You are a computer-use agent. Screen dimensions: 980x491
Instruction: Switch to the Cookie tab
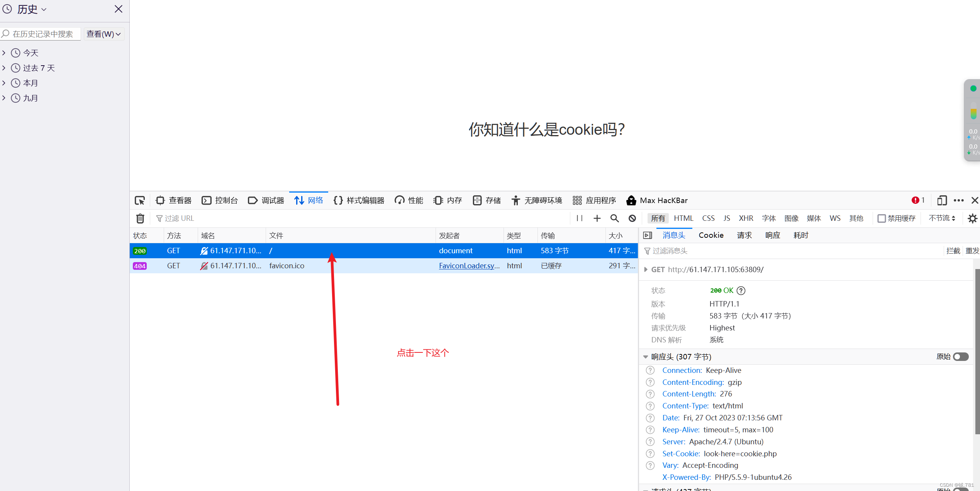tap(711, 235)
